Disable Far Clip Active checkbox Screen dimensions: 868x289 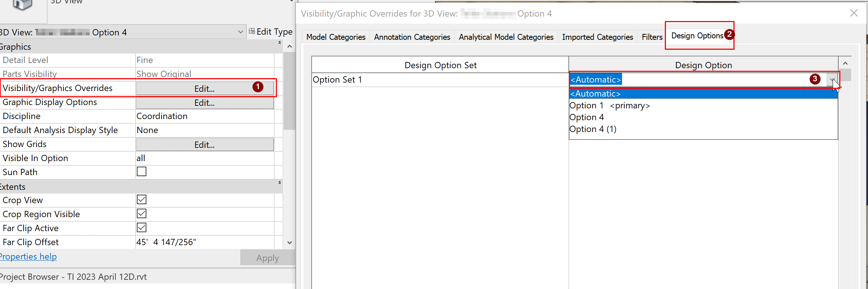click(142, 228)
